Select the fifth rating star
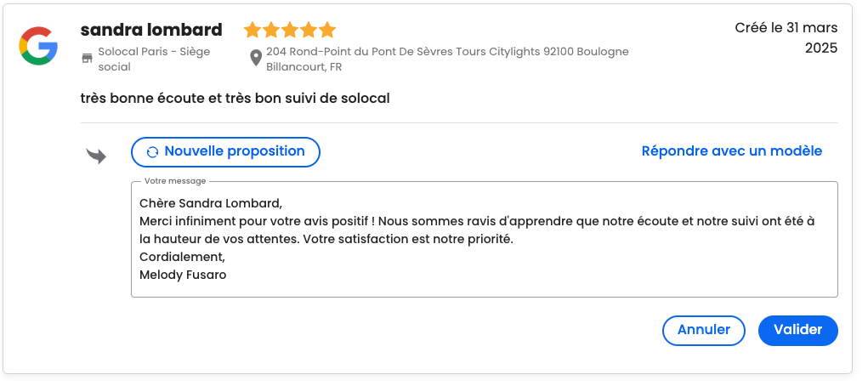 coord(327,30)
